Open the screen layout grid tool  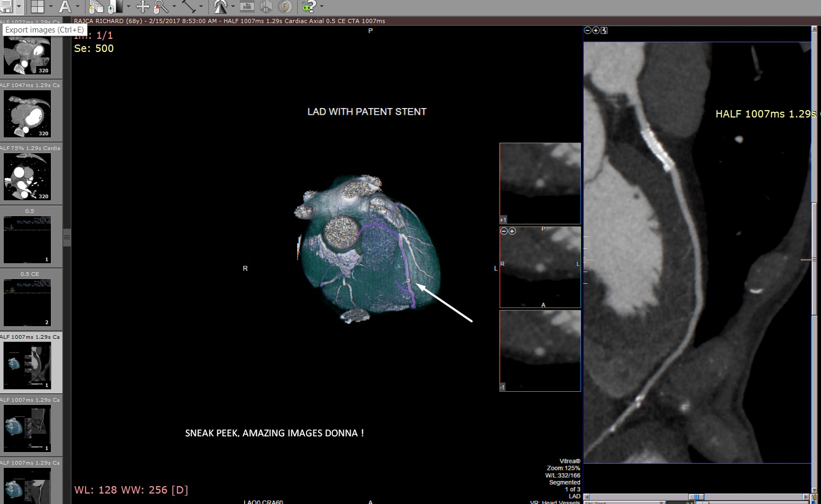[37, 6]
